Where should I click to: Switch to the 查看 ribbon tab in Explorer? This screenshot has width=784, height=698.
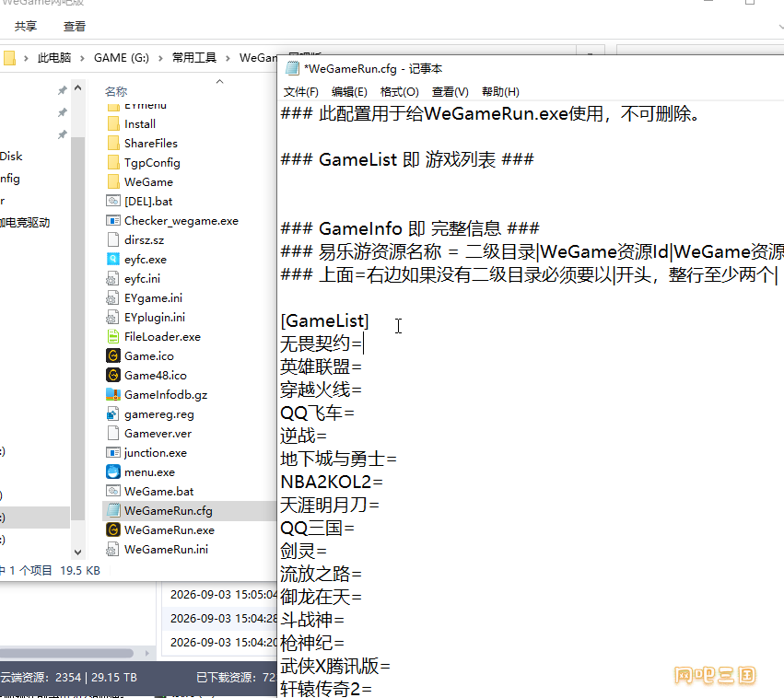pyautogui.click(x=75, y=26)
